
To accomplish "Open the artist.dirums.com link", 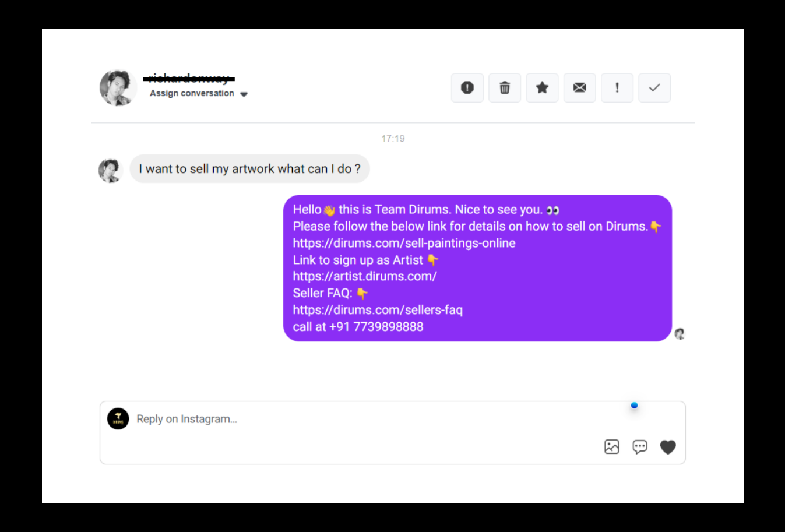I will [x=365, y=276].
